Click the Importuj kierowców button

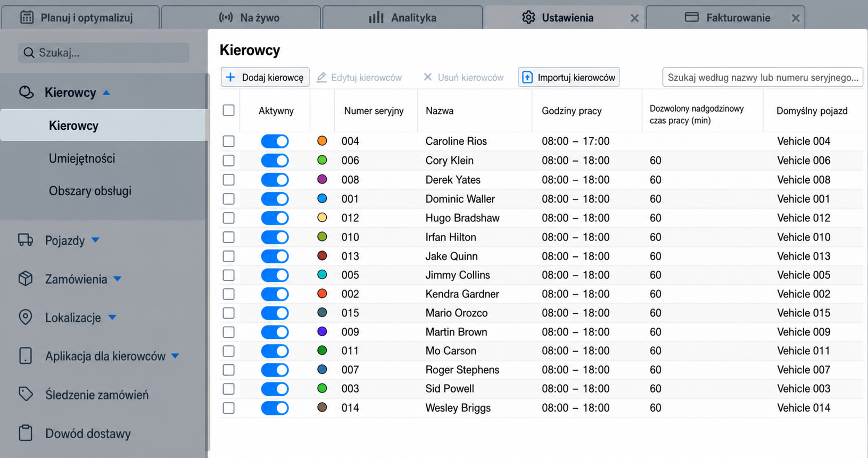coord(568,77)
